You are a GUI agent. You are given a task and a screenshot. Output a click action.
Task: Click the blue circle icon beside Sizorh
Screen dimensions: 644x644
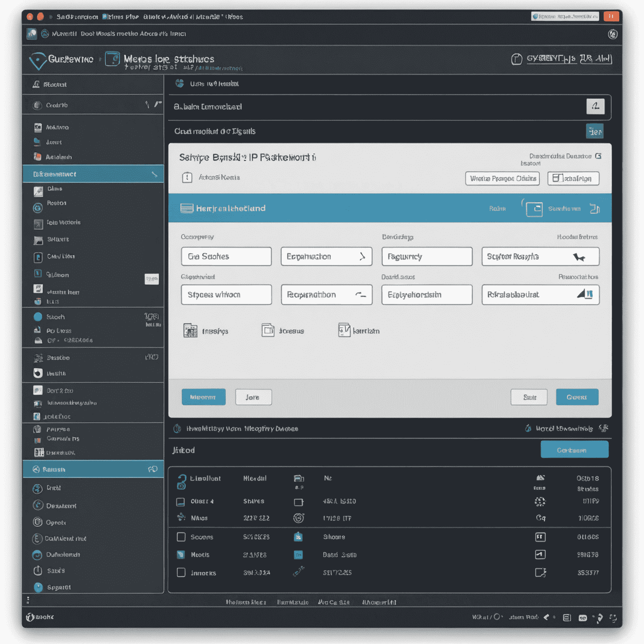(38, 317)
